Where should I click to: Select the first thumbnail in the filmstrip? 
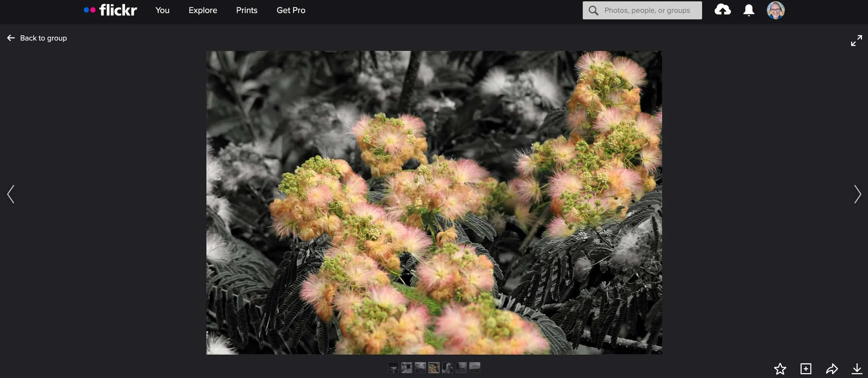pos(393,367)
